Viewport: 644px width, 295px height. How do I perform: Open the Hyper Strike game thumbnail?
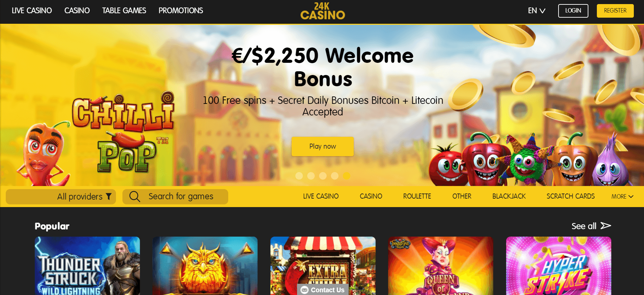pyautogui.click(x=559, y=266)
